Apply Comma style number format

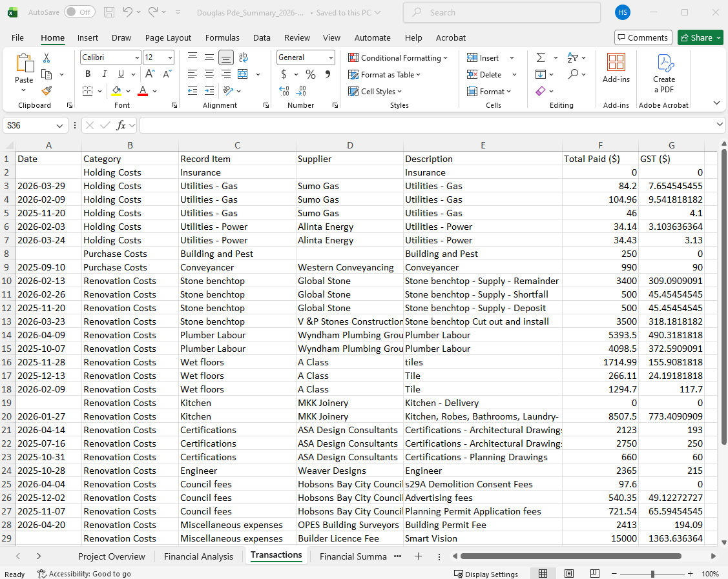coord(328,74)
